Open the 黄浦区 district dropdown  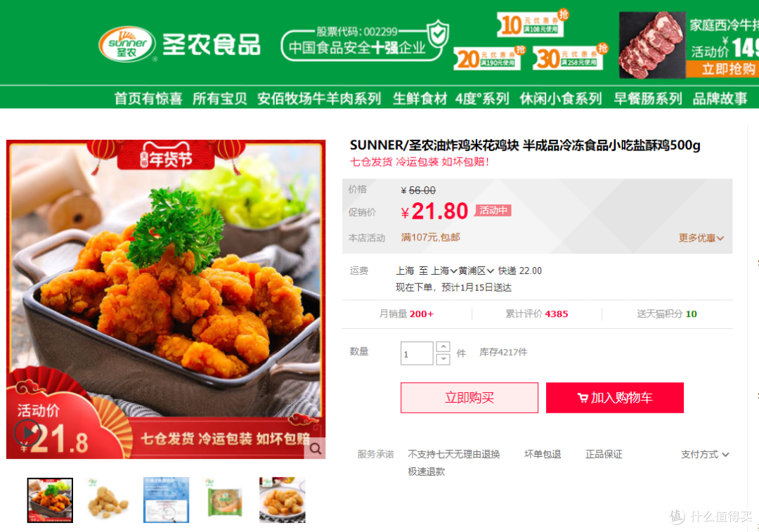tap(476, 271)
